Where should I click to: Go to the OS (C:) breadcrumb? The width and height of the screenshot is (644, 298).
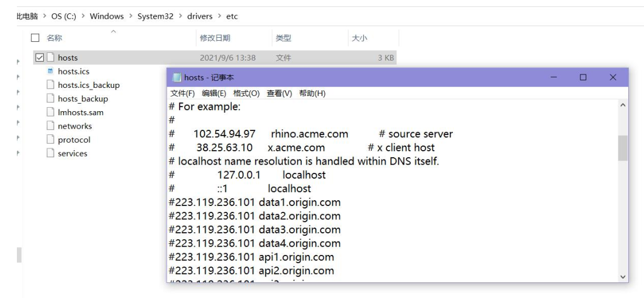(x=64, y=16)
